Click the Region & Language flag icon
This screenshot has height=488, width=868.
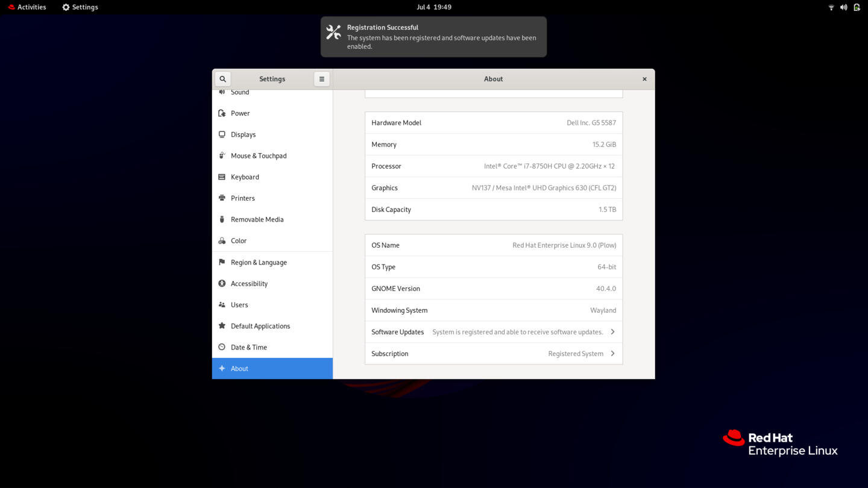click(x=222, y=262)
